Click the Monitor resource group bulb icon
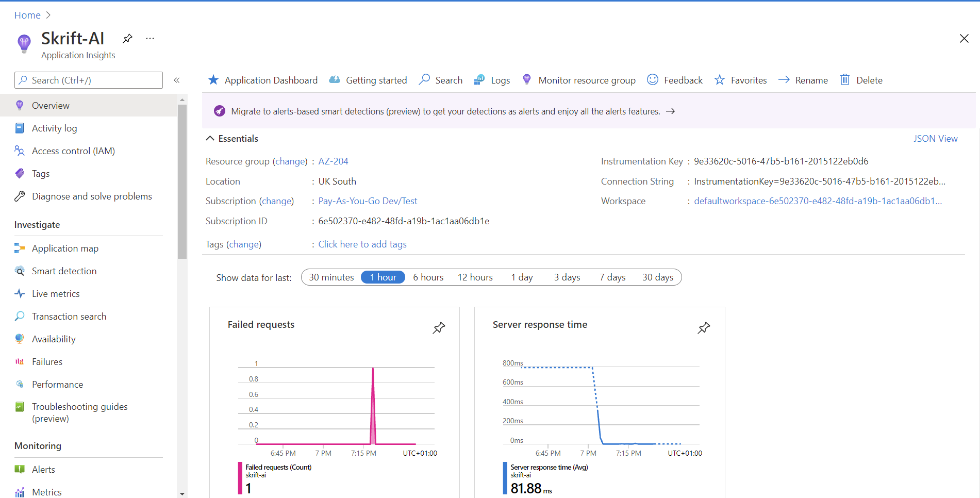 526,79
